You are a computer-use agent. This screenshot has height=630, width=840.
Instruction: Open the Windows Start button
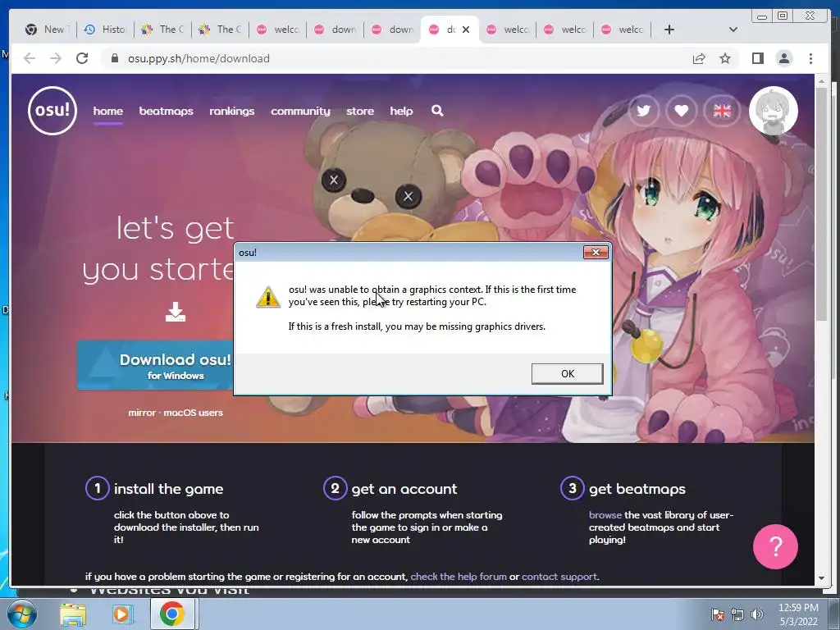pos(21,614)
